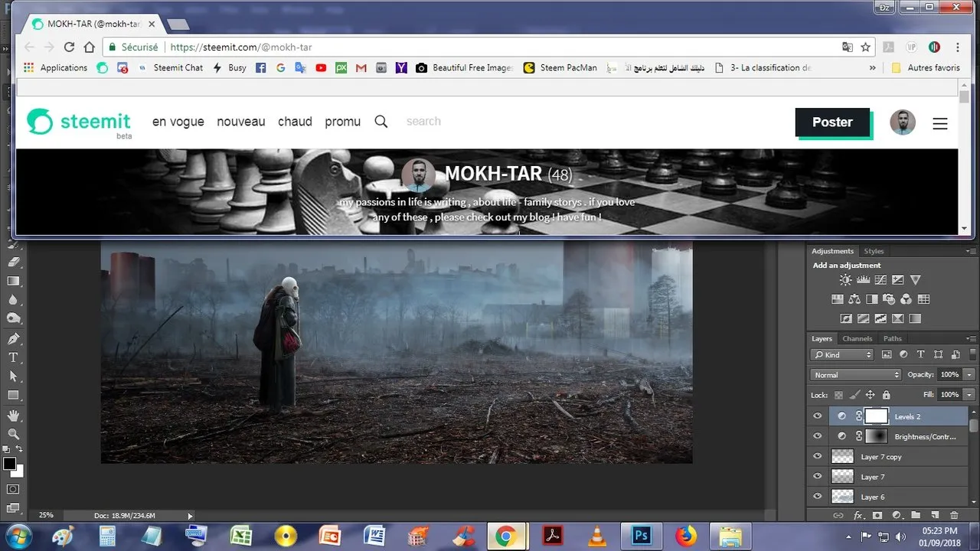Screen dimensions: 980x551
Task: Open the layer filter Kind dropdown
Action: [842, 354]
